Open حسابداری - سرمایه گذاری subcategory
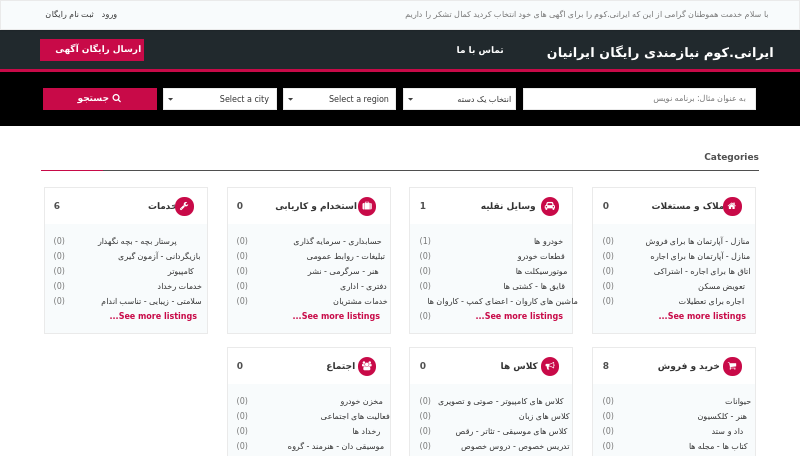800x456 pixels. 337,241
